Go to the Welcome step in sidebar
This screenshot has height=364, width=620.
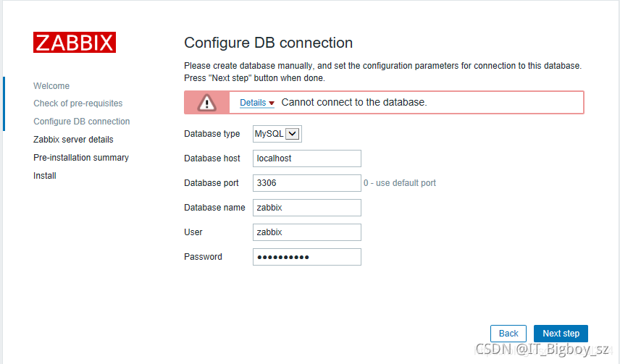tap(51, 86)
